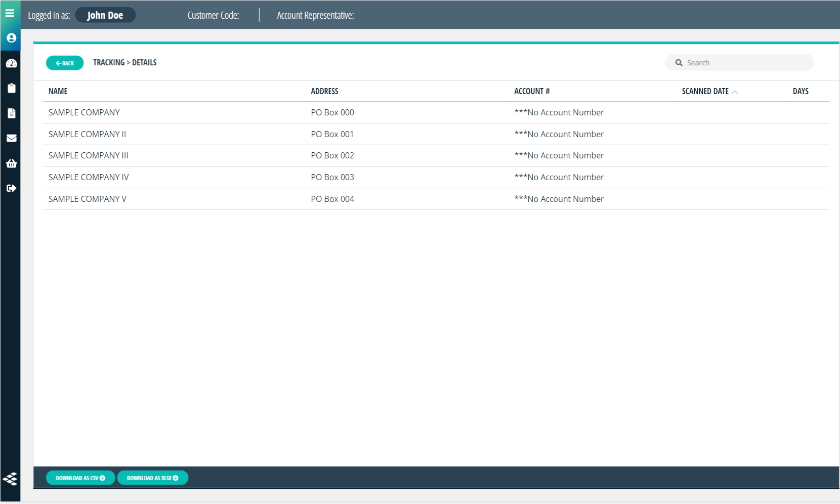Image resolution: width=840 pixels, height=504 pixels.
Task: Open the hamburger menu icon
Action: 10,13
